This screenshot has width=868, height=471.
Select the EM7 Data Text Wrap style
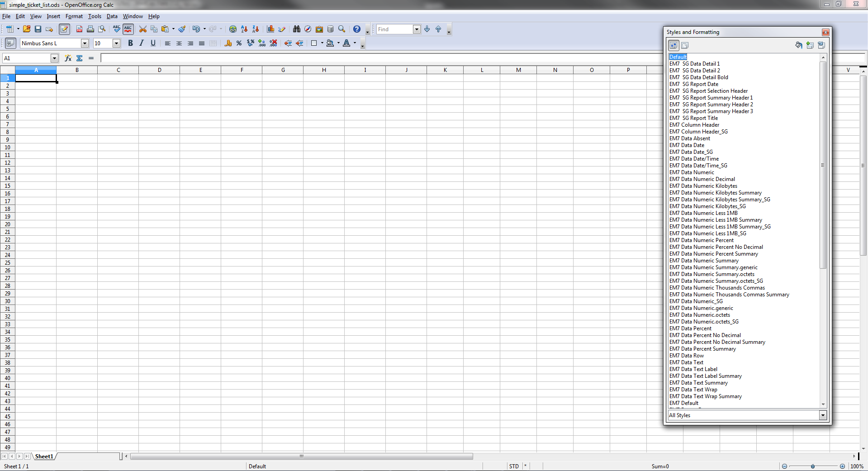click(693, 390)
